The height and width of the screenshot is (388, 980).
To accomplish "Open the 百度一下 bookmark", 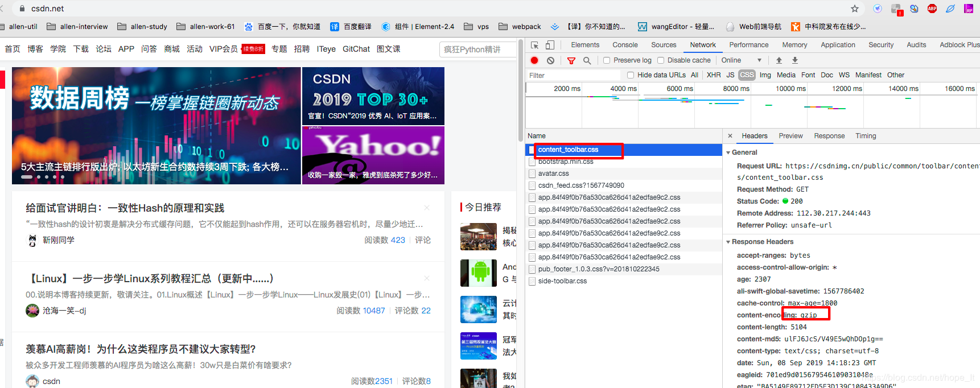I will click(x=282, y=27).
